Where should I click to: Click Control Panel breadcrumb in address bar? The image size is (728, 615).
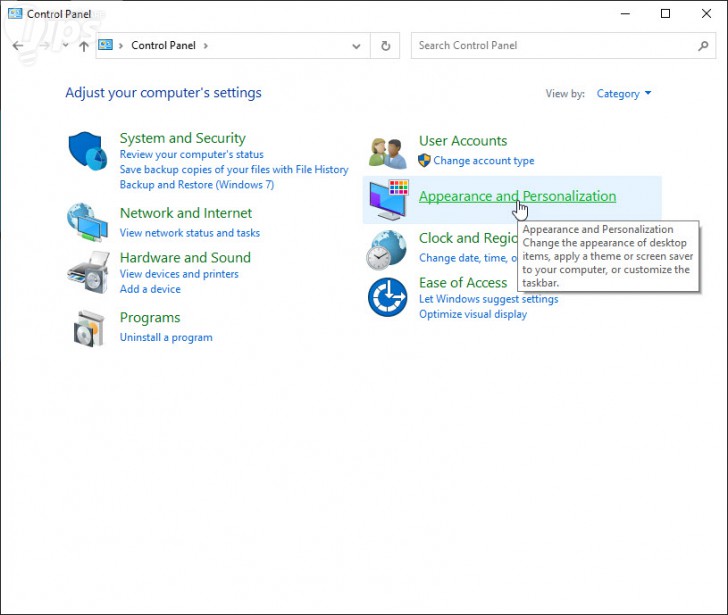(x=163, y=45)
